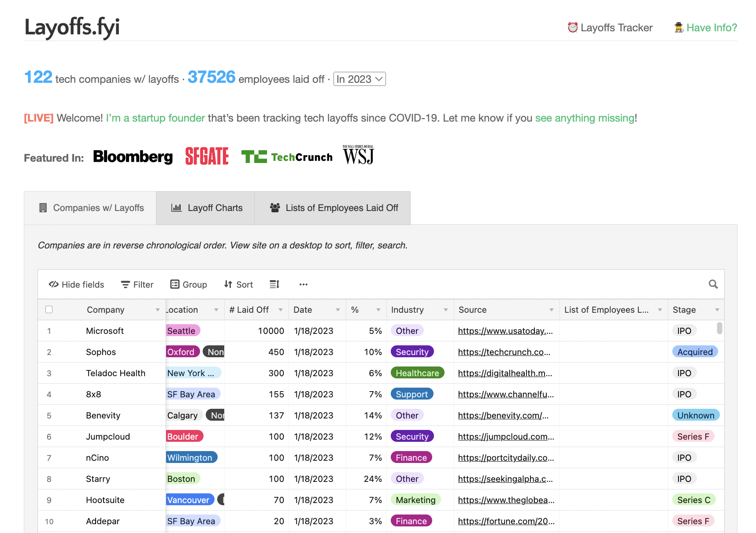
Task: Click the pink Seattle location tag
Action: coord(183,331)
